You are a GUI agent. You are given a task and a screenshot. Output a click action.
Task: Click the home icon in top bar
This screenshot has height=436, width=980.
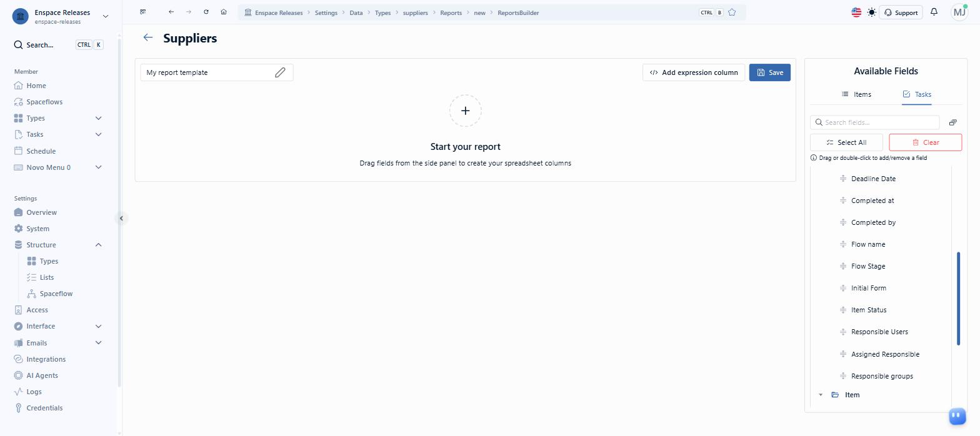point(224,12)
